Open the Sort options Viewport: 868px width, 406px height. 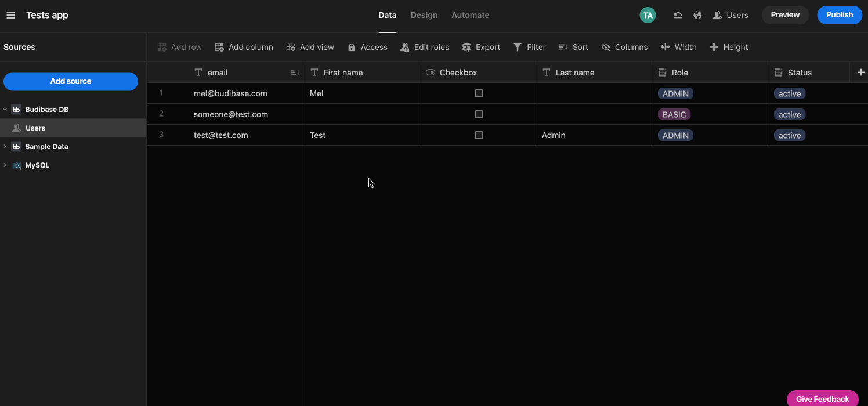(x=573, y=47)
